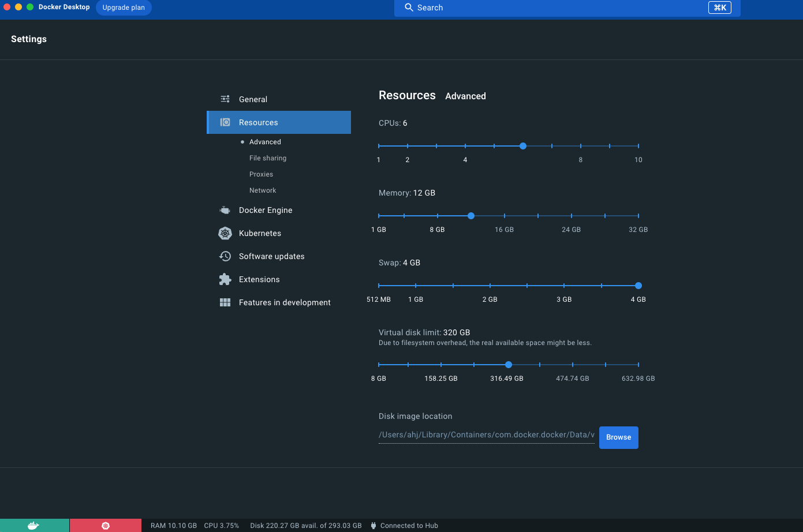
Task: Click the 474.74 GB disk limit label
Action: pos(573,379)
